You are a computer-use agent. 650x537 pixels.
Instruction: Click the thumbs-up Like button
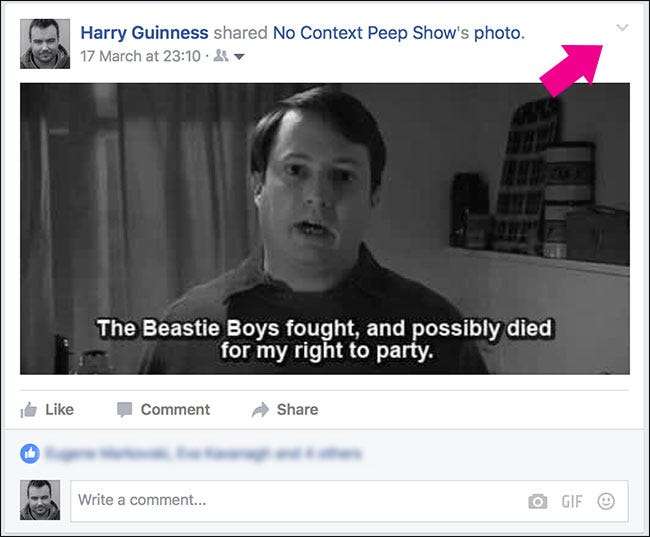pos(47,409)
